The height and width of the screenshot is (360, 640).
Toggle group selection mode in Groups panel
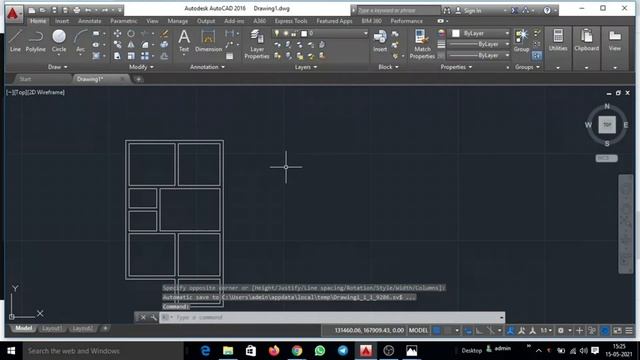(x=537, y=56)
